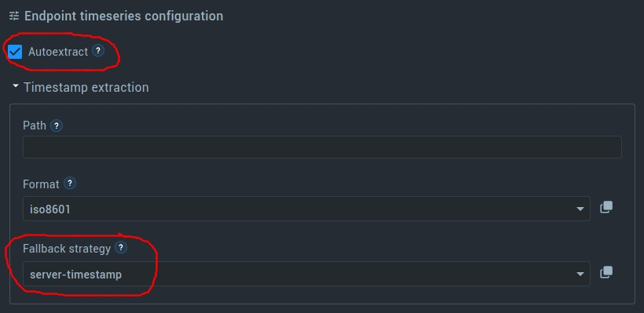Click the Timestamp extraction header text
The height and width of the screenshot is (313, 644).
(86, 87)
